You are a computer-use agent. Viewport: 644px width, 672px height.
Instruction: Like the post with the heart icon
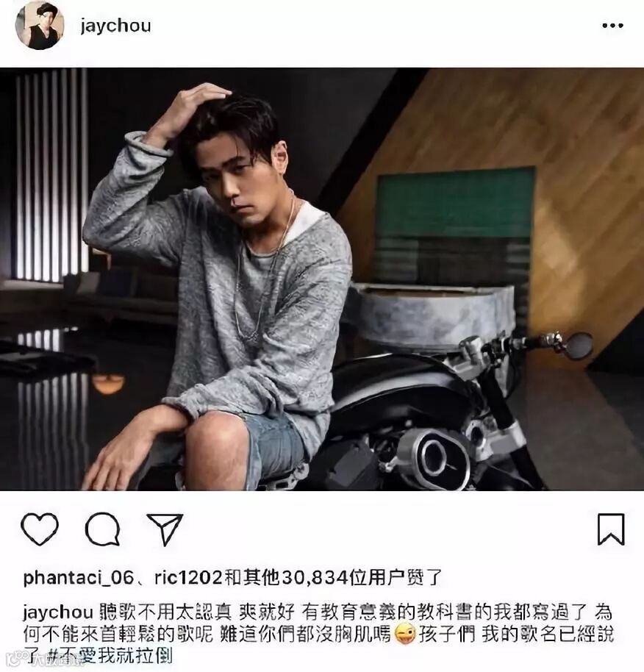[40, 529]
